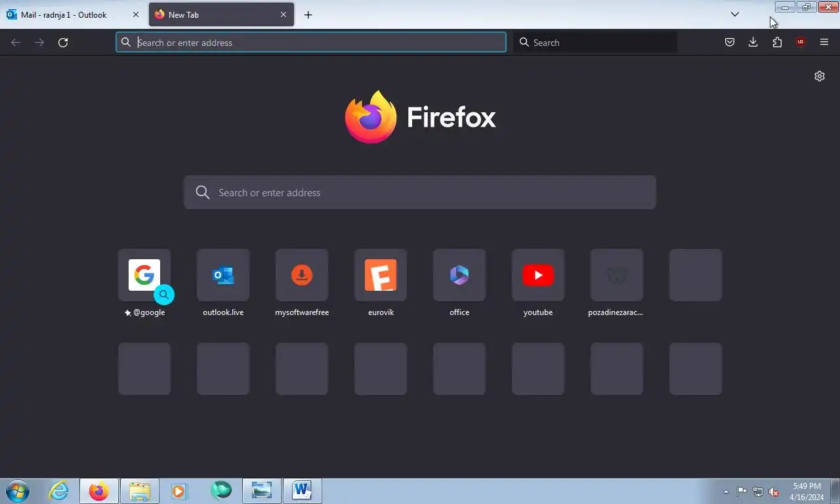Open the office shortcut tile
Screen dimensions: 840x504
pyautogui.click(x=459, y=275)
